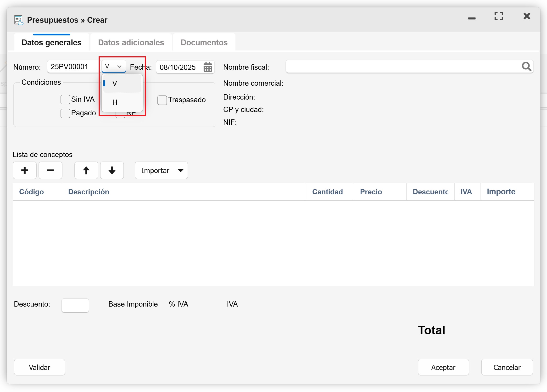Image resolution: width=547 pixels, height=392 pixels.
Task: Click the search magnifier in Nombre fiscal
Action: coord(526,67)
